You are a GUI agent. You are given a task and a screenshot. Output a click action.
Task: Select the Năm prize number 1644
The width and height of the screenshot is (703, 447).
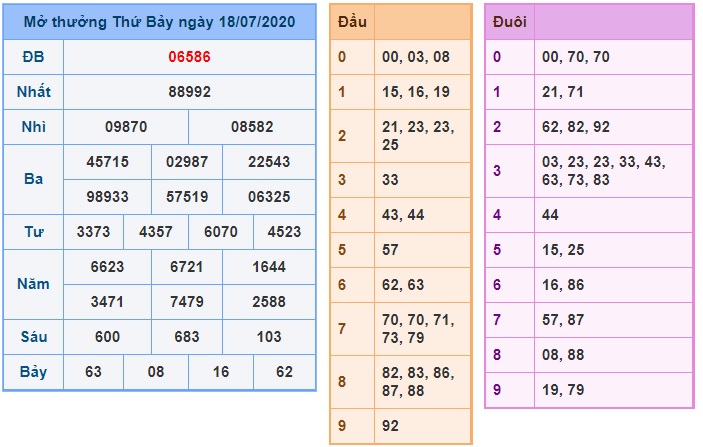click(x=269, y=267)
